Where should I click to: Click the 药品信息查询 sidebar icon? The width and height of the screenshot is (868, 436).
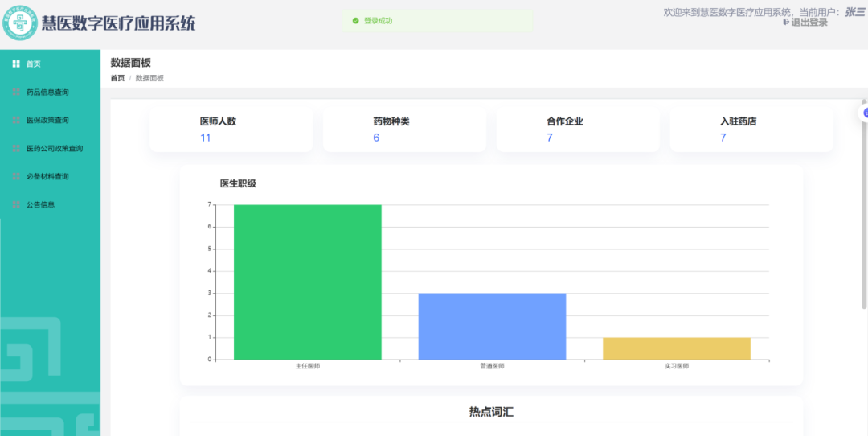16,92
